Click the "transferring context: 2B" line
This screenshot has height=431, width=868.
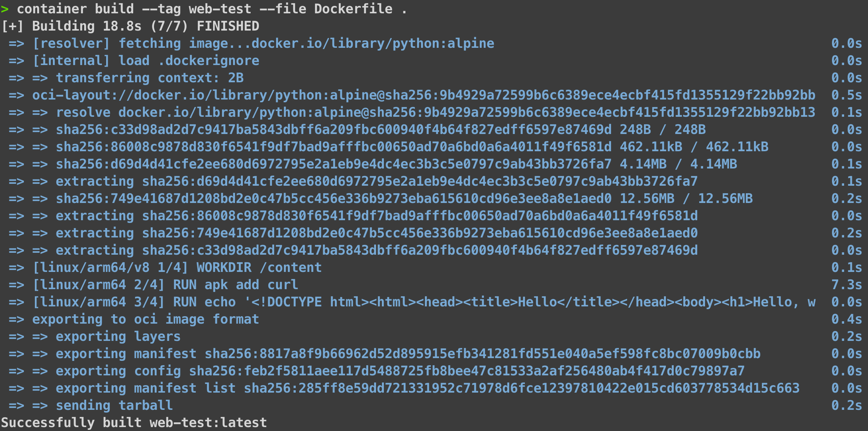[149, 78]
